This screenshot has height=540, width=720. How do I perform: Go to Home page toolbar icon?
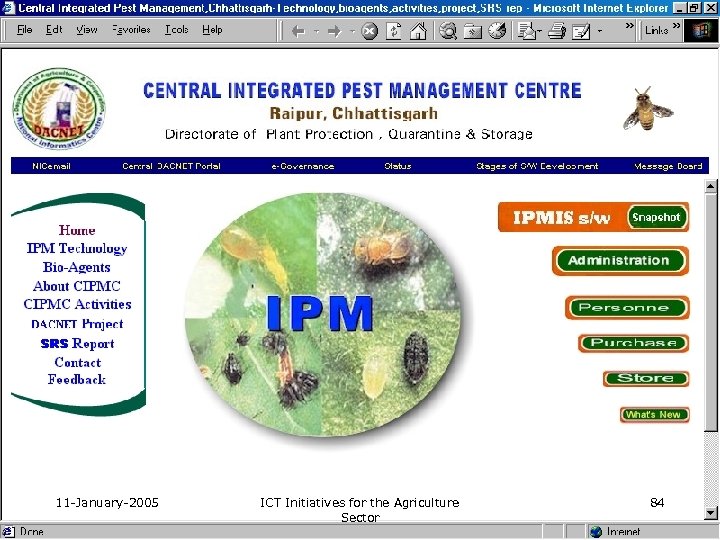[418, 31]
